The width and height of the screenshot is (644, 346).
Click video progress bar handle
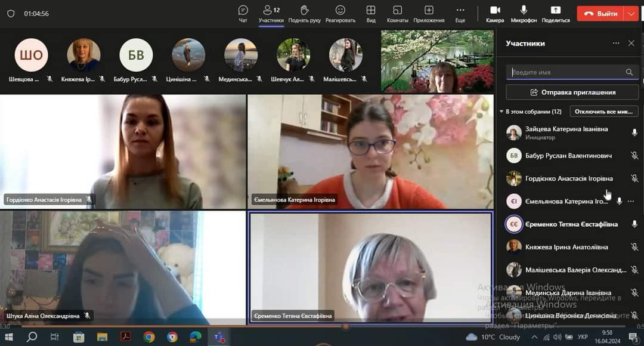pyautogui.click(x=346, y=326)
